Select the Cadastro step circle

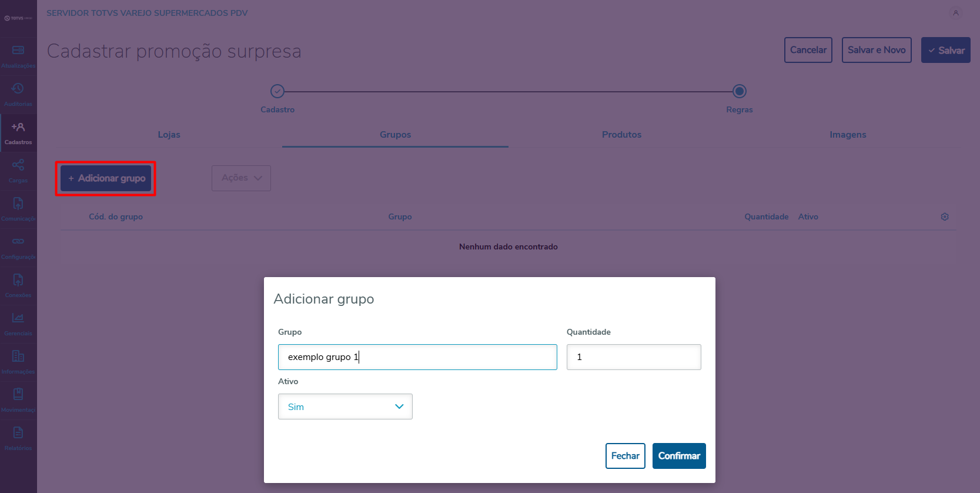[277, 91]
